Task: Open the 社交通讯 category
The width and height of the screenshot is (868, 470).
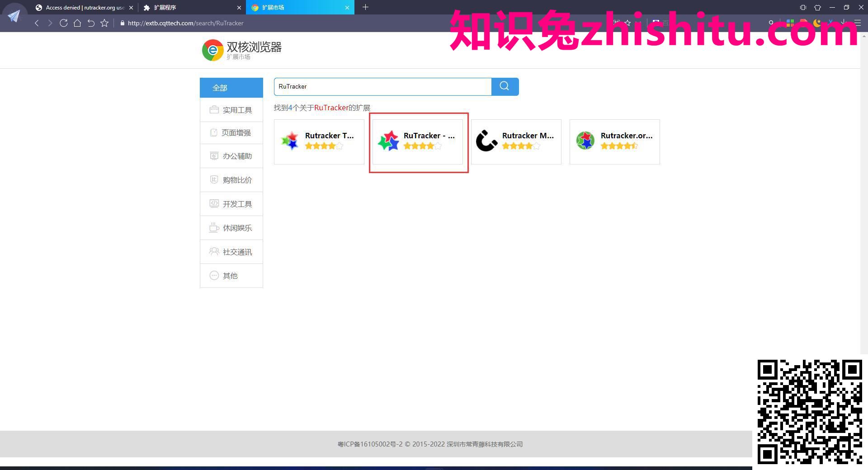Action: coord(231,252)
